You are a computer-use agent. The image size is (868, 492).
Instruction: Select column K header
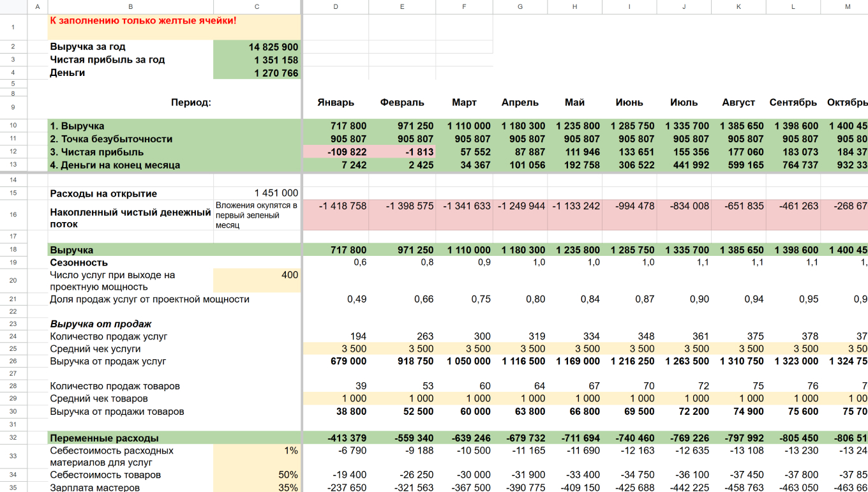point(738,6)
